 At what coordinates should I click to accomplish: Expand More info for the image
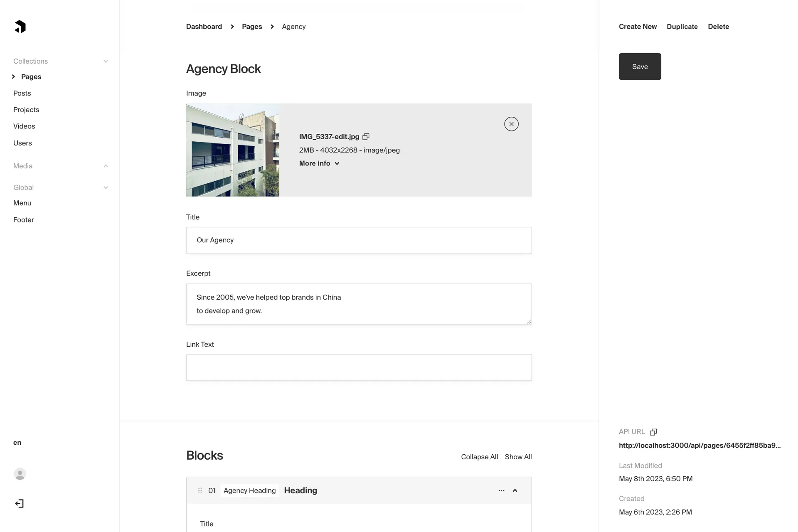click(319, 163)
